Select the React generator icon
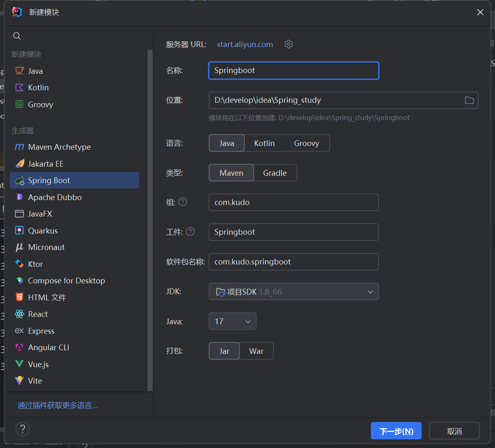 click(x=19, y=314)
